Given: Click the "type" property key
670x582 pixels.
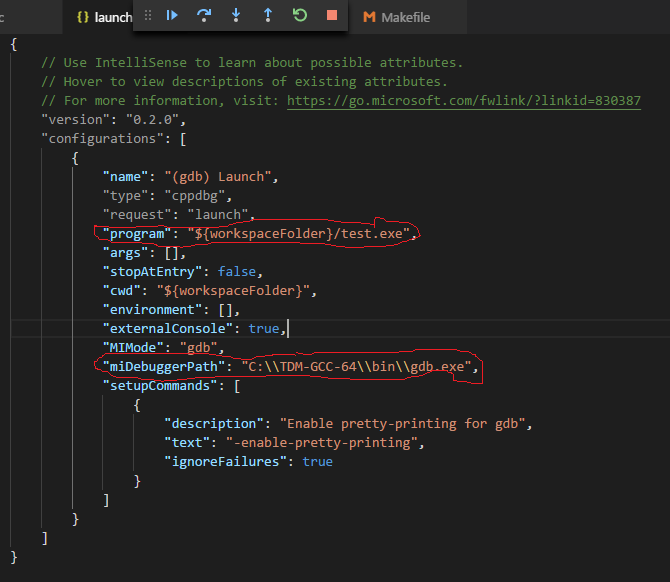Looking at the screenshot, I should tap(125, 196).
